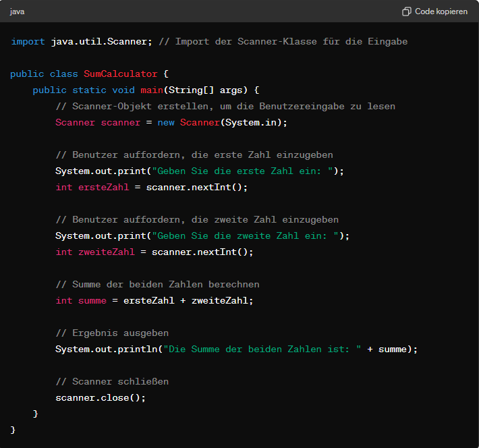Click the string "Geben Sie die zweite Zahl ein: "
The image size is (479, 448).
(246, 236)
